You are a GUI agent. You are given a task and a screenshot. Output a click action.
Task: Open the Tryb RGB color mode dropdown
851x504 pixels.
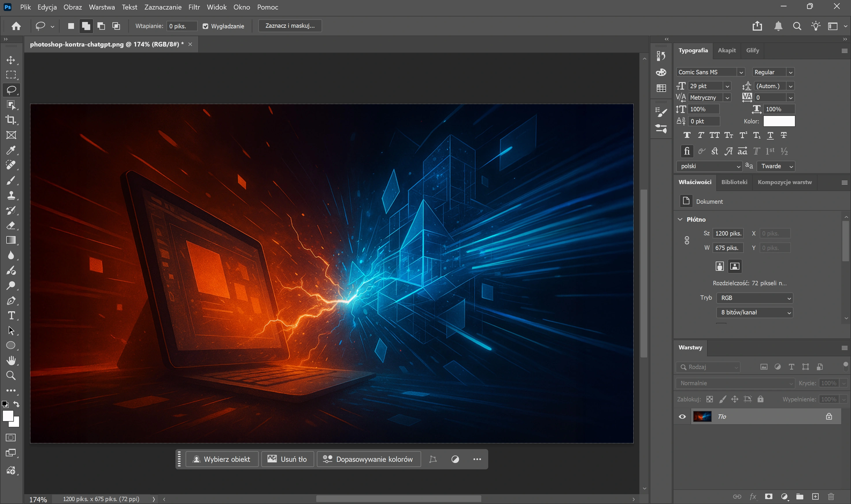(x=754, y=298)
